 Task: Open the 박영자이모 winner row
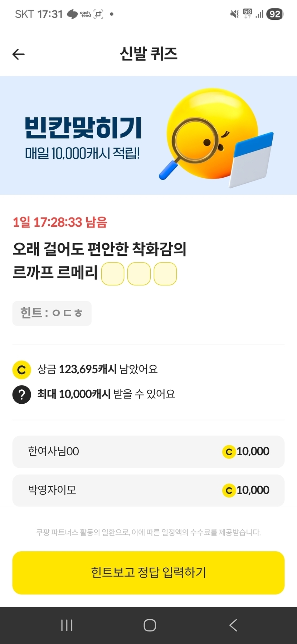tap(148, 490)
